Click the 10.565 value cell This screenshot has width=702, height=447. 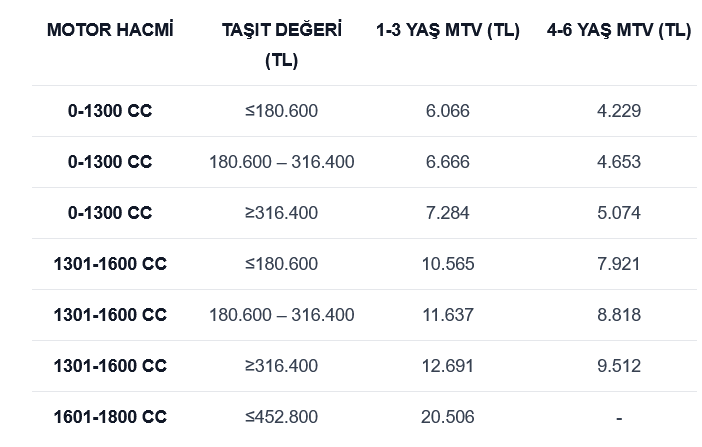pos(447,264)
